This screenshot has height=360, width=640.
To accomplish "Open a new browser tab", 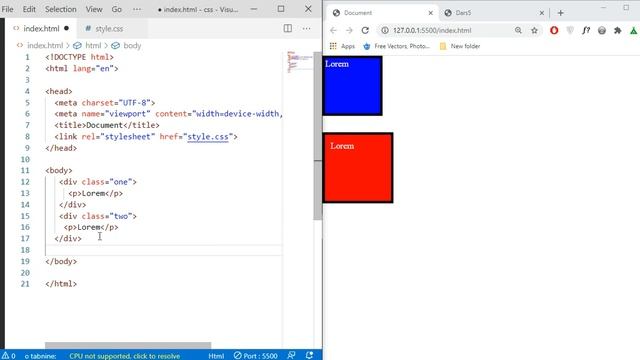I will point(560,13).
